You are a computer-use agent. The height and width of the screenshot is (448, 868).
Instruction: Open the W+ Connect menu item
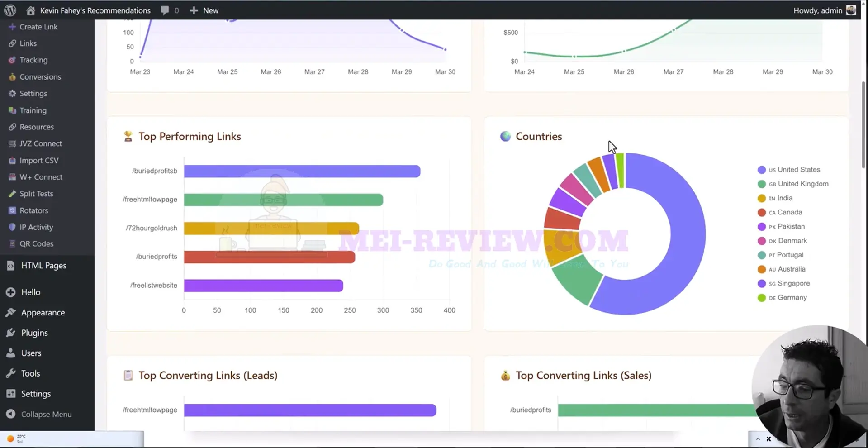pyautogui.click(x=41, y=177)
